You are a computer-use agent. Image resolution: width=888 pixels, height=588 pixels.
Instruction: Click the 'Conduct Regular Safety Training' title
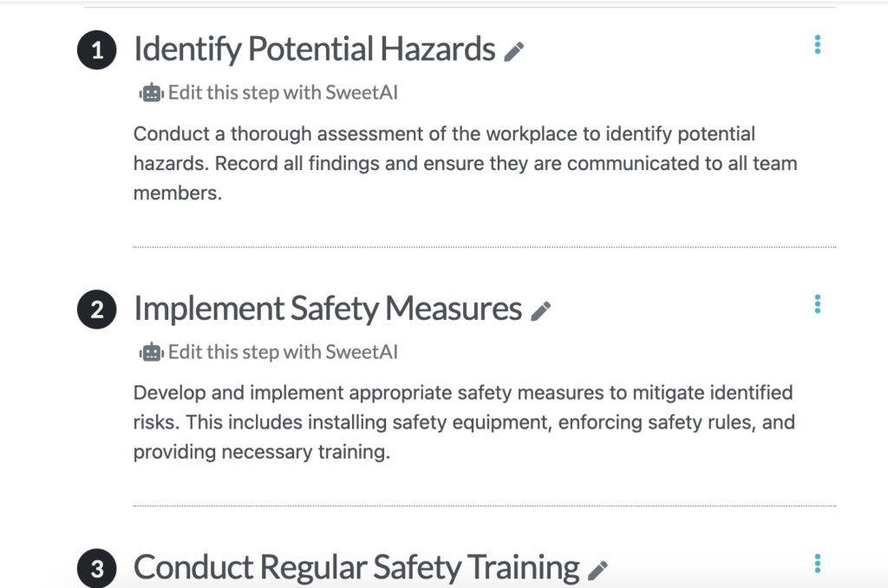(x=356, y=567)
